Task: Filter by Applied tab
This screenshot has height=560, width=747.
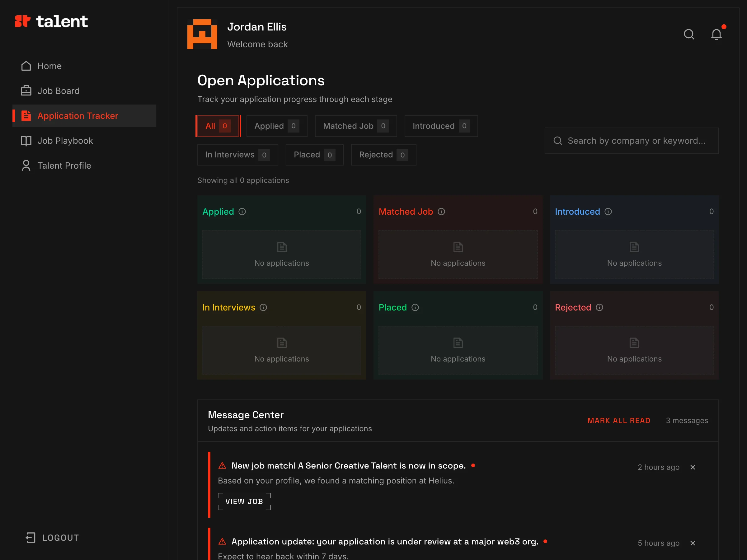Action: 277,126
